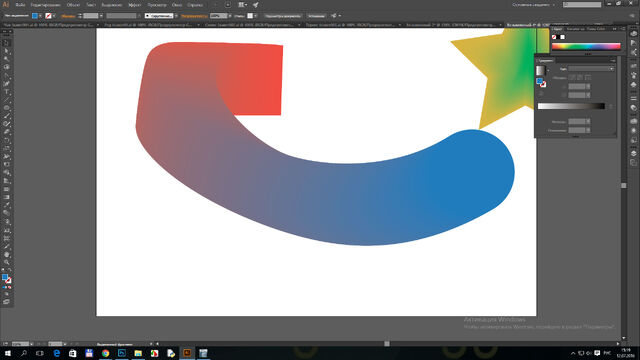Screen dimensions: 640x360
Task: Open the Редактирование menu
Action: tap(45, 5)
